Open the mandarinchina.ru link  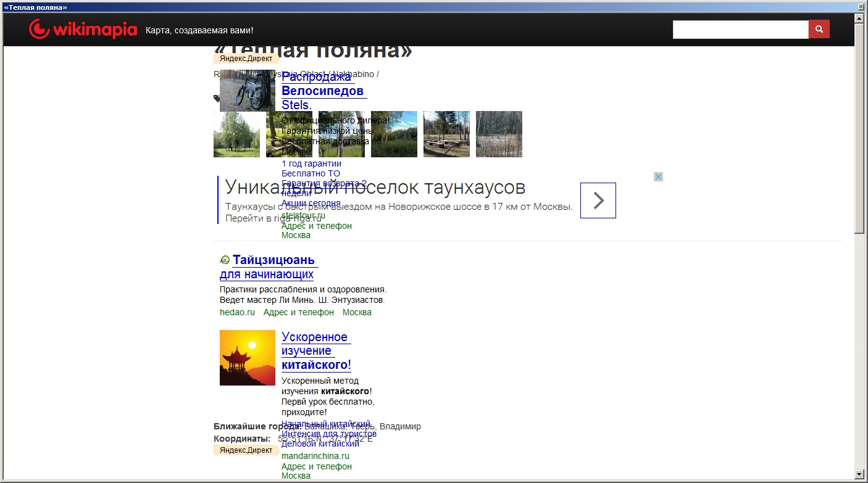(315, 456)
